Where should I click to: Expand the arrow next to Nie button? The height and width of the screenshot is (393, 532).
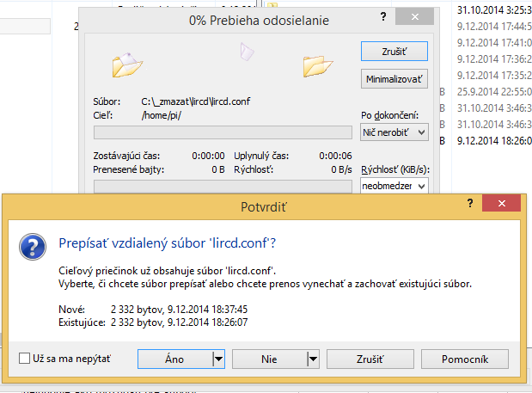pyautogui.click(x=313, y=358)
